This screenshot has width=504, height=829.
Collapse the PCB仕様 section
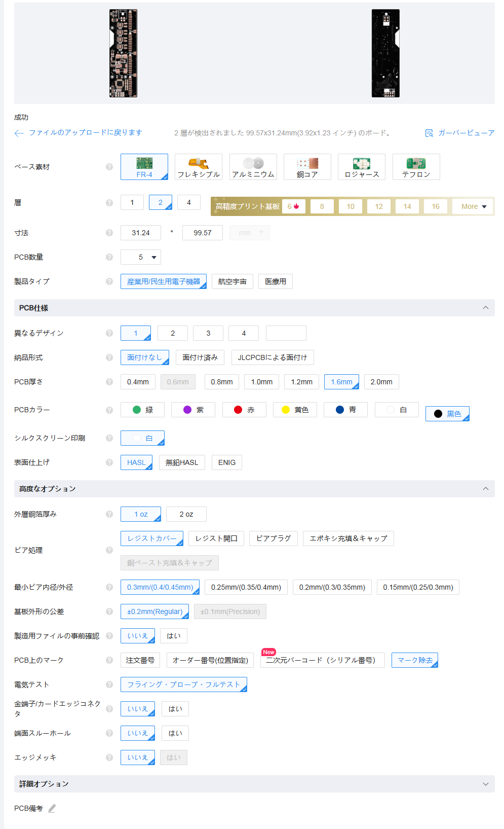pyautogui.click(x=486, y=308)
